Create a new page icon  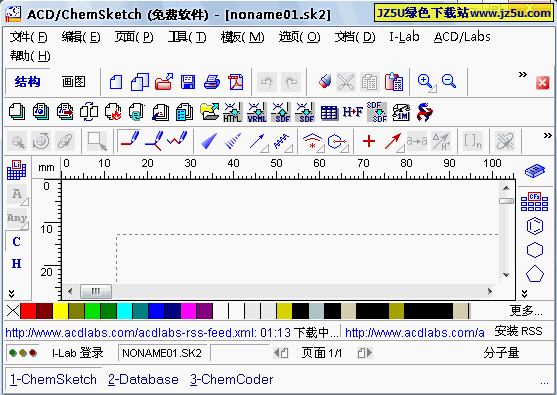point(116,82)
